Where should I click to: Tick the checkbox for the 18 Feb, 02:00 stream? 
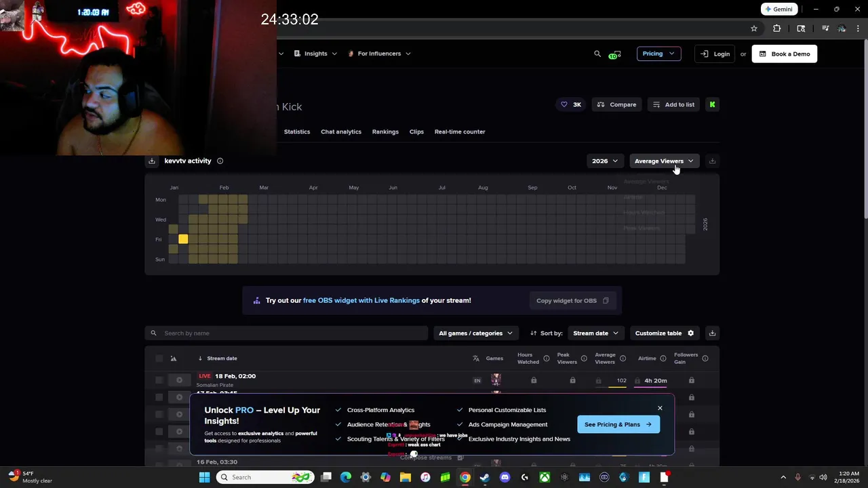159,380
